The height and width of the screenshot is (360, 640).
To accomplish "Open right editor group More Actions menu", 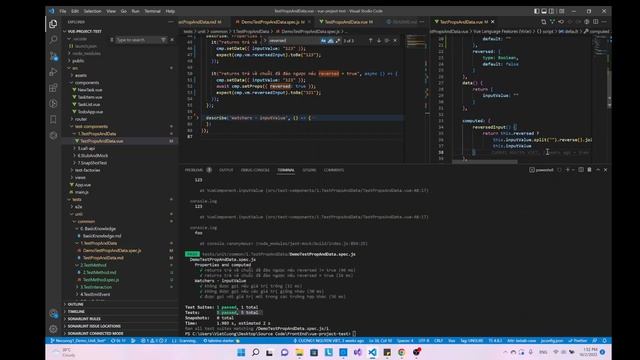I will [604, 22].
